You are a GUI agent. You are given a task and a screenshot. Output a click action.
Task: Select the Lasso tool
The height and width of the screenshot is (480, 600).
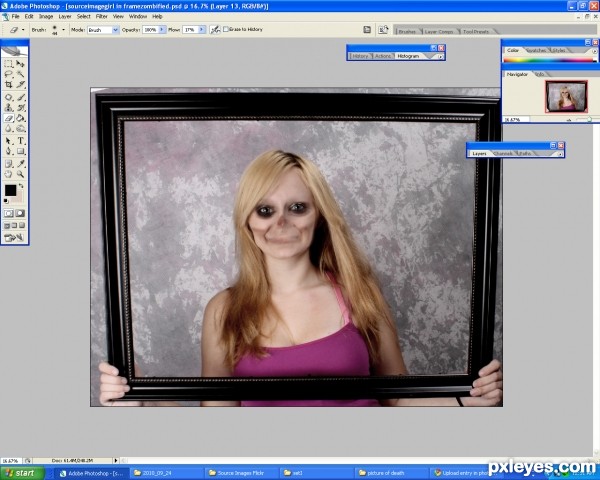coord(8,74)
